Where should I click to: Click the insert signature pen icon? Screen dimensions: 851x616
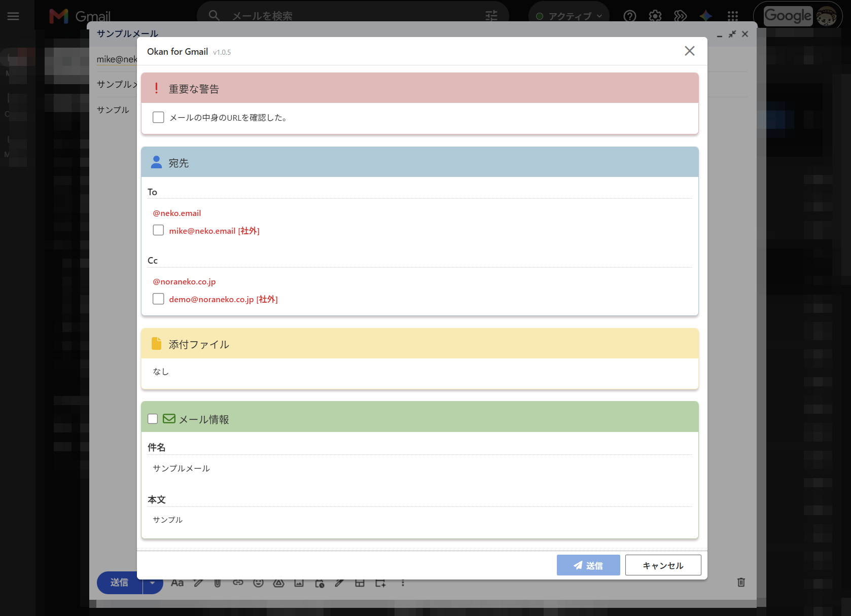(x=339, y=583)
